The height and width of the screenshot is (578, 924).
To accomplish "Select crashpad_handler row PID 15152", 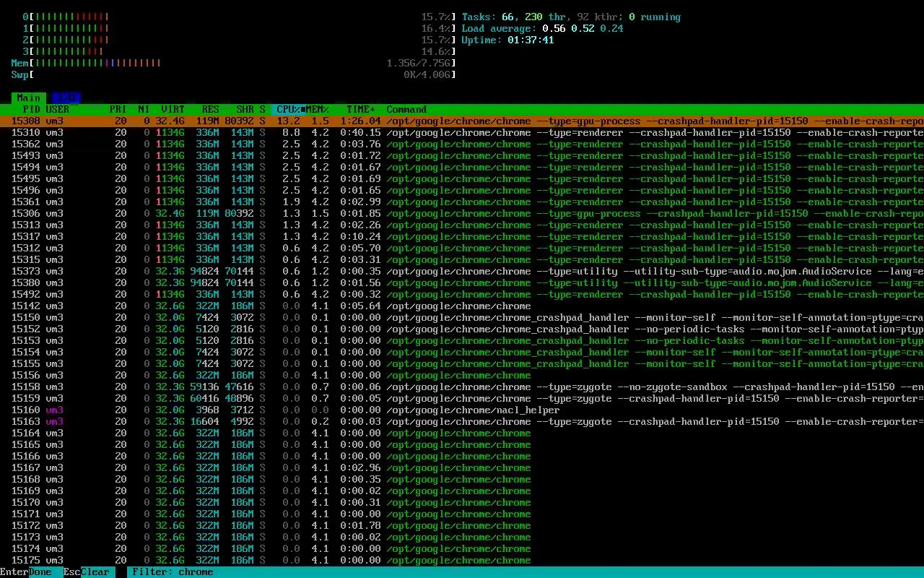I will coord(462,329).
